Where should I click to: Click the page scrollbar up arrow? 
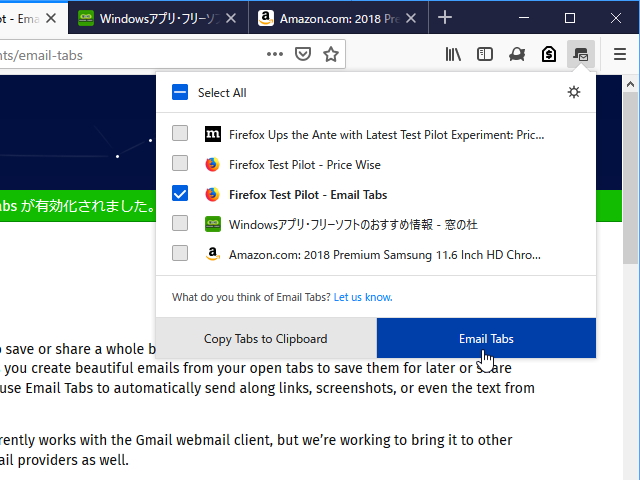(631, 84)
